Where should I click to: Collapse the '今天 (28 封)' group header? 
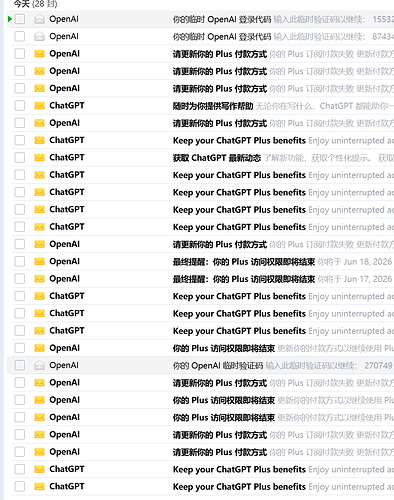[x=35, y=4]
